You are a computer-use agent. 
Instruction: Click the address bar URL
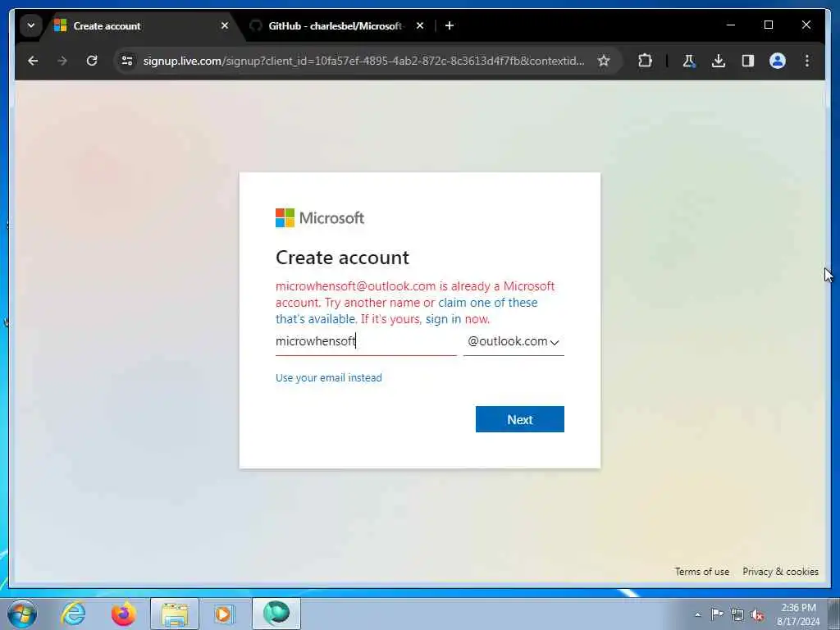coord(363,61)
